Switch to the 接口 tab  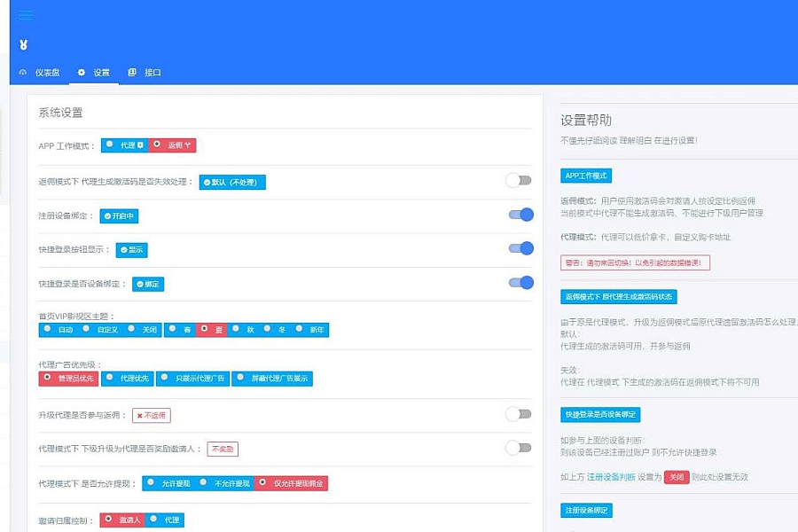pyautogui.click(x=153, y=73)
